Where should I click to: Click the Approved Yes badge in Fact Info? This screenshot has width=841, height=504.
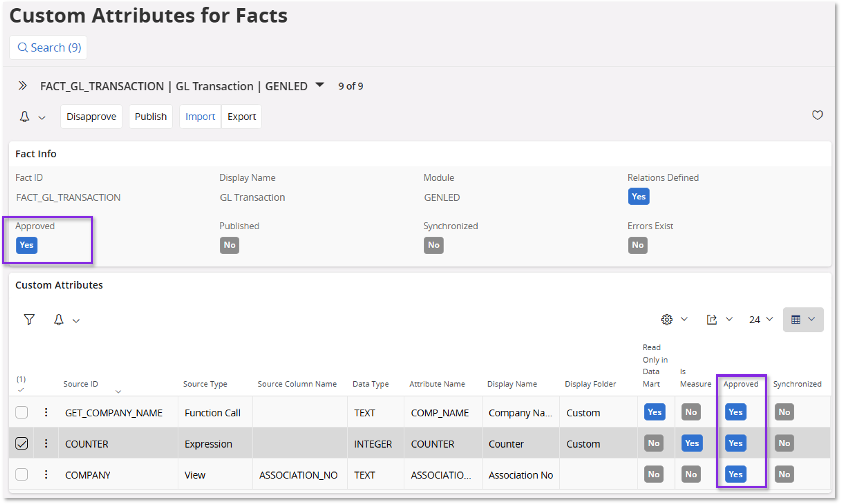coord(26,245)
